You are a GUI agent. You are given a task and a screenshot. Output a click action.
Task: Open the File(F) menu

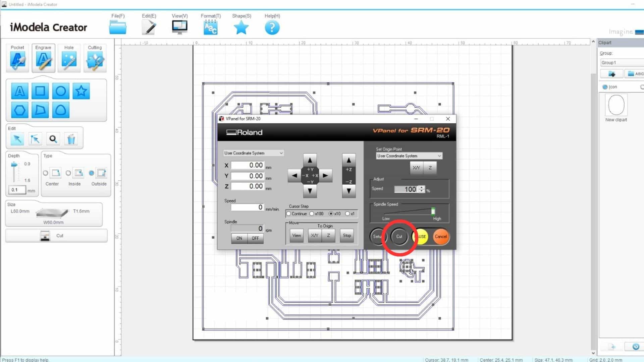118,16
